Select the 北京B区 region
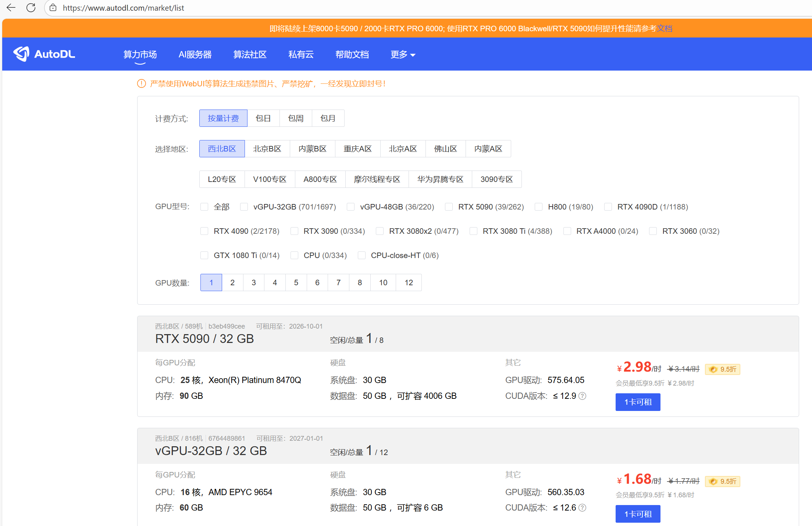 (x=267, y=149)
